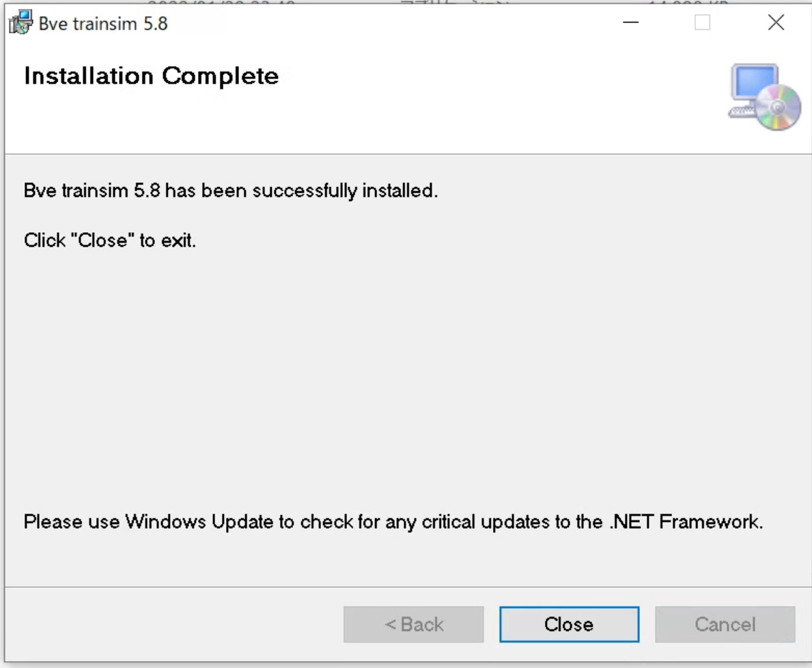Screen dimensions: 812x668
Task: Dismiss the dialog with the title bar X
Action: (x=776, y=23)
